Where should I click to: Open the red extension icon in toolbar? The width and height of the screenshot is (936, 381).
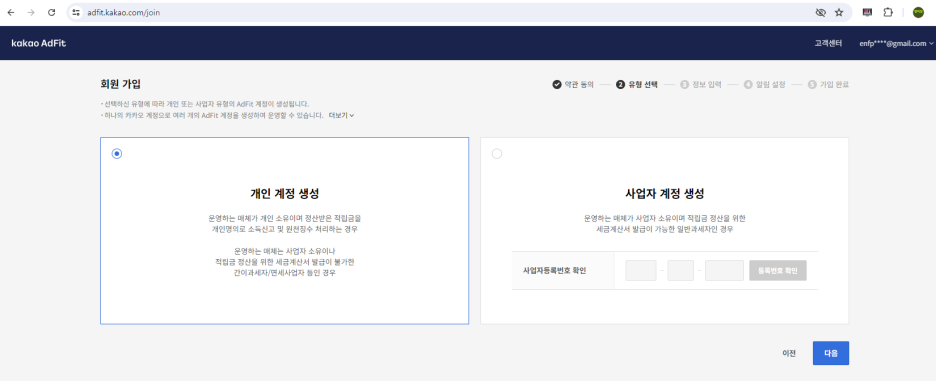[867, 13]
